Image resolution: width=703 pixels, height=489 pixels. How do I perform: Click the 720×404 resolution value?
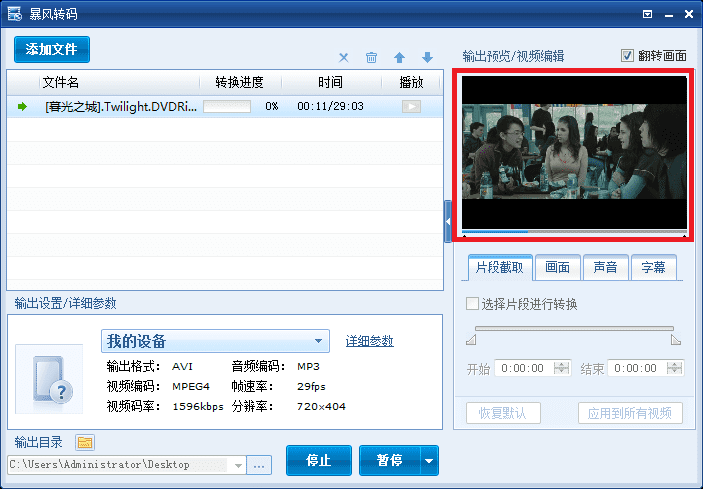pyautogui.click(x=321, y=407)
